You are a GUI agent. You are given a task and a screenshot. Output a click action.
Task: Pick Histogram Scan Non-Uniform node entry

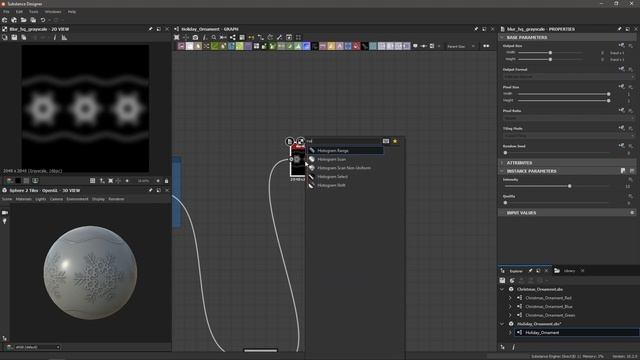[344, 168]
